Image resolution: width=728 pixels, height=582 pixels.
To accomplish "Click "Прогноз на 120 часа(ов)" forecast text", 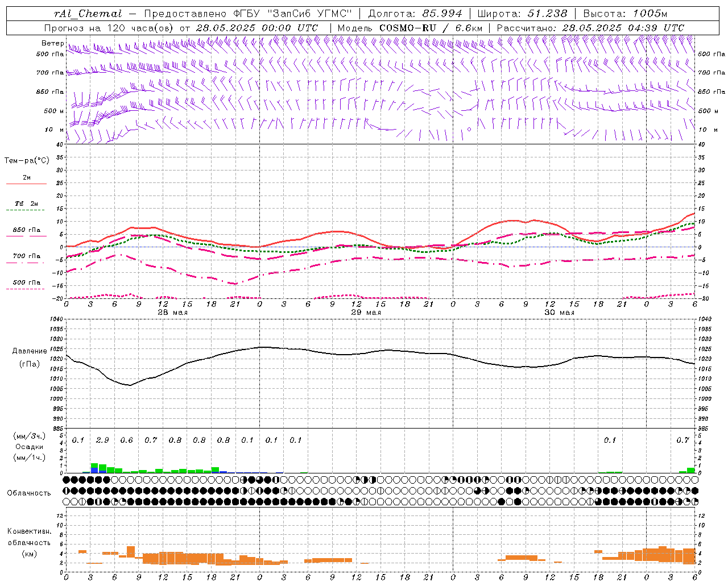I will 109,28.
